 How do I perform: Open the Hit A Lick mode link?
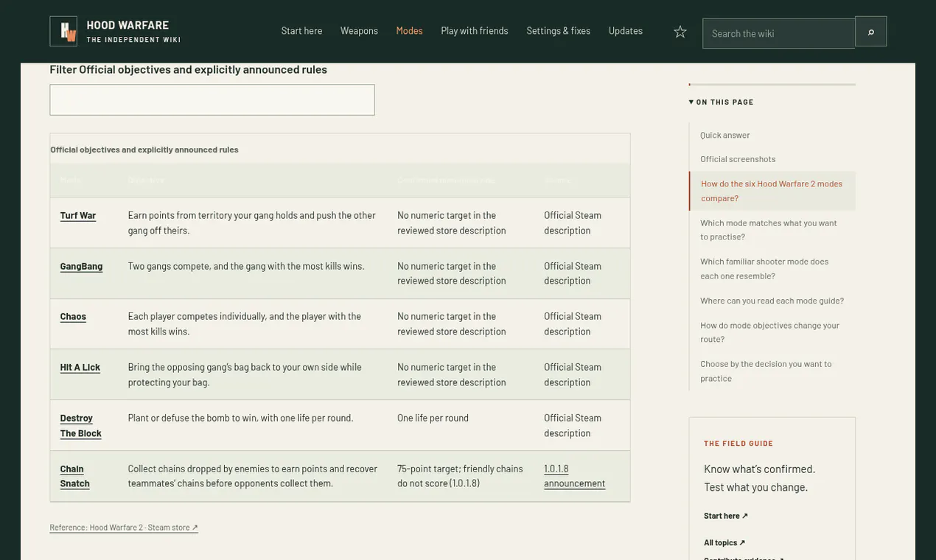coord(80,367)
